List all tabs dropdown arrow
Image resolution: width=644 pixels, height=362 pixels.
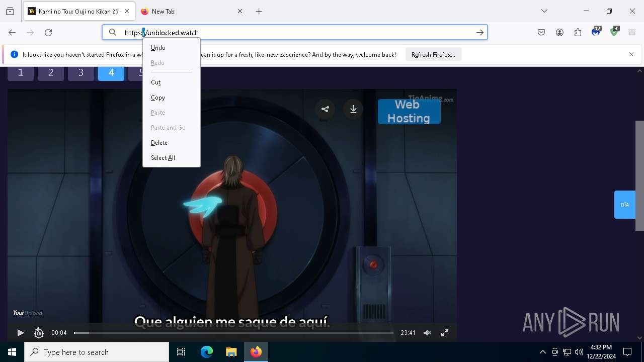[x=544, y=11]
